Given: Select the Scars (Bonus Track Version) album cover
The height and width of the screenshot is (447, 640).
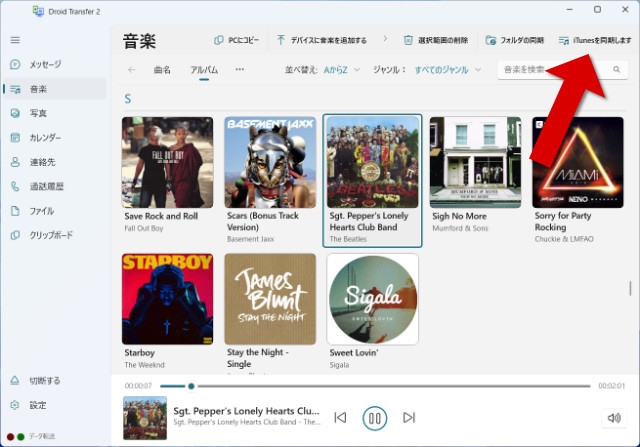Looking at the screenshot, I should [x=270, y=162].
